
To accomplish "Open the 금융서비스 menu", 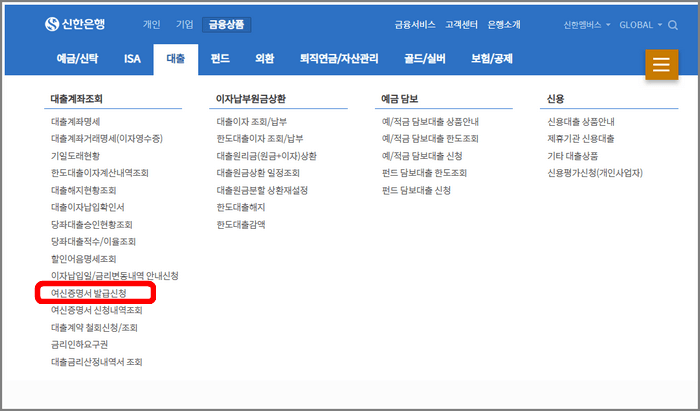I will (x=415, y=25).
